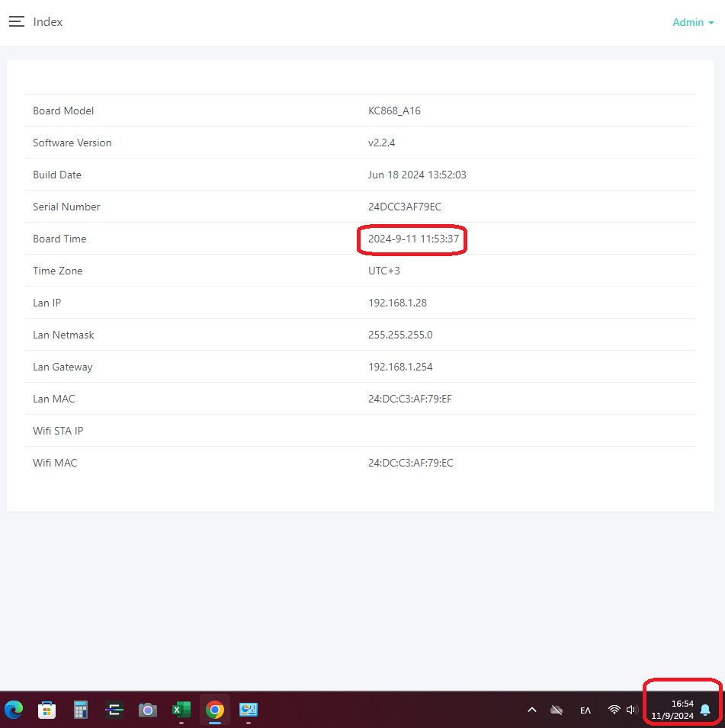Open Microsoft Edge from taskbar
This screenshot has height=728, width=725.
point(14,710)
